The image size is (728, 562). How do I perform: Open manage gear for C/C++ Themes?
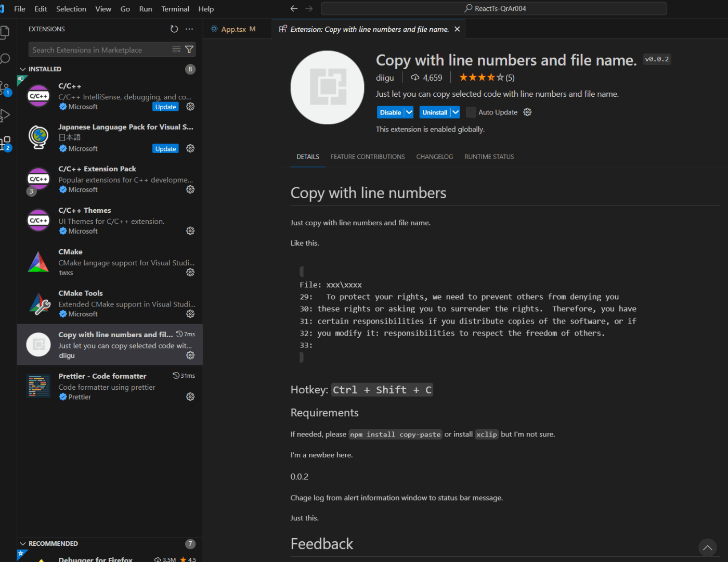point(190,231)
